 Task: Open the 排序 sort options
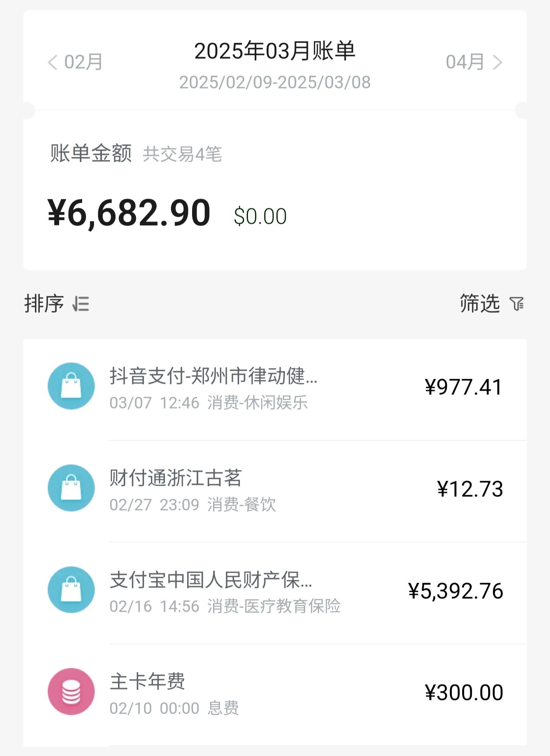[44, 304]
